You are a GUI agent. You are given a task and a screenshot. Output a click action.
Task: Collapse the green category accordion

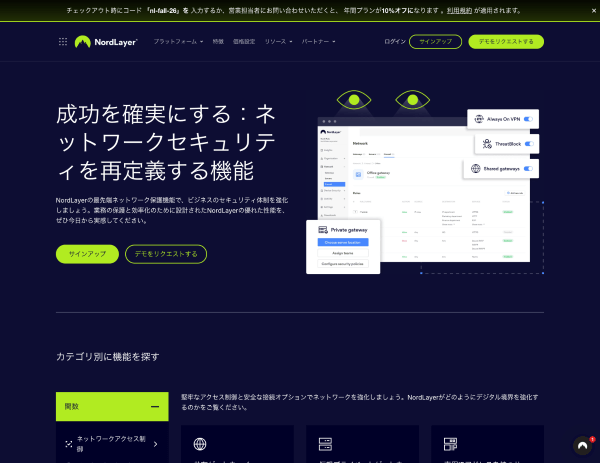click(x=112, y=406)
